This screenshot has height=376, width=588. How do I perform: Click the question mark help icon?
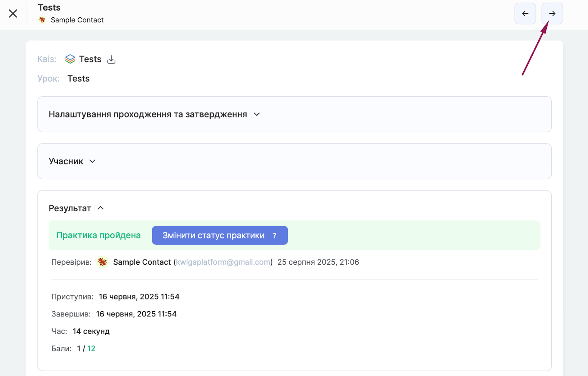(275, 236)
